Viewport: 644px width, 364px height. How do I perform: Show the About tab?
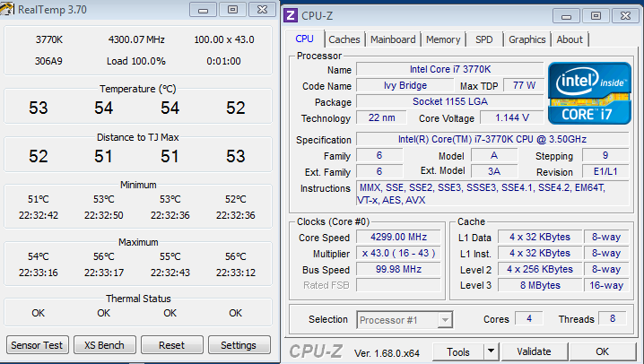[x=570, y=39]
